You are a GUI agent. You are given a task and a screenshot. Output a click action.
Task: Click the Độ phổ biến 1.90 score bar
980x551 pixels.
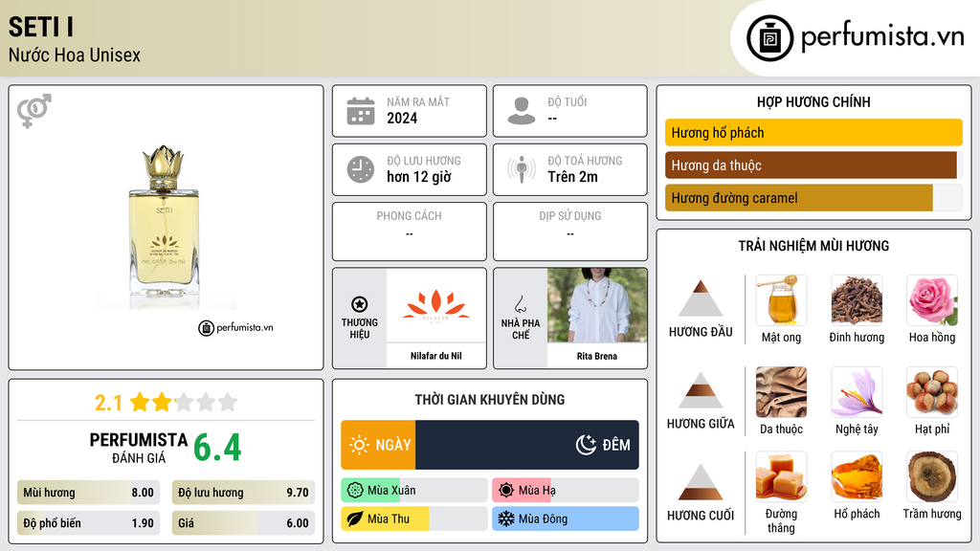88,523
